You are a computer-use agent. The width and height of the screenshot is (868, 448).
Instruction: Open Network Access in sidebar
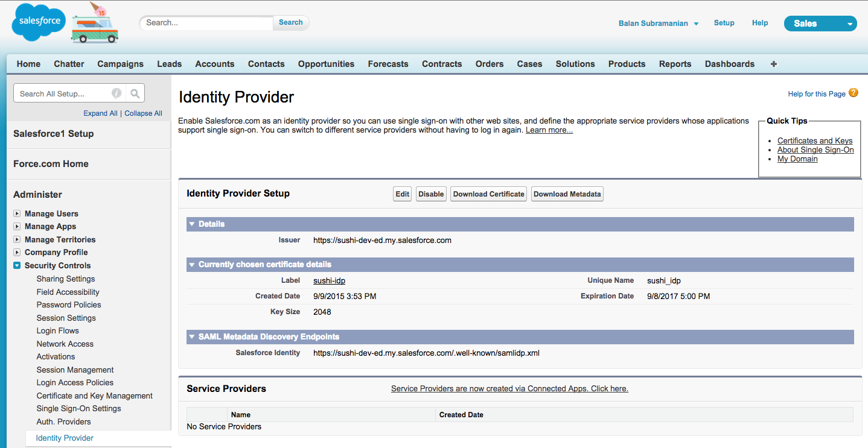coord(65,344)
